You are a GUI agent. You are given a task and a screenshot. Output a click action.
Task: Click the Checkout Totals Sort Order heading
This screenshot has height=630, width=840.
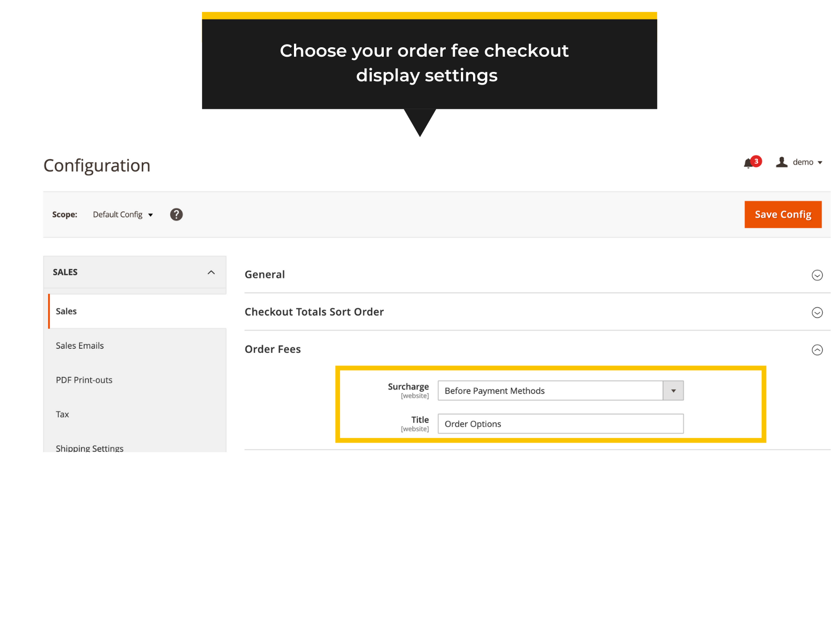point(314,312)
